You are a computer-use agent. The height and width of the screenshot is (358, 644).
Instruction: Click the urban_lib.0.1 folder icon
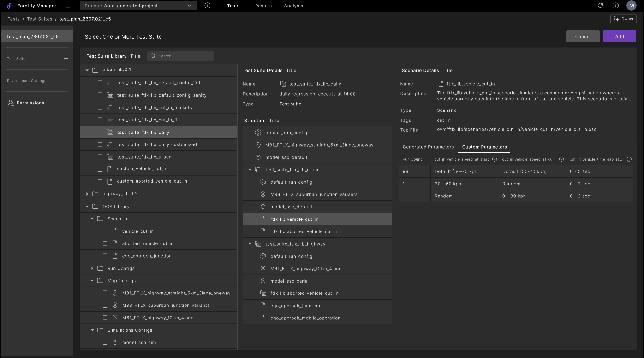click(95, 70)
